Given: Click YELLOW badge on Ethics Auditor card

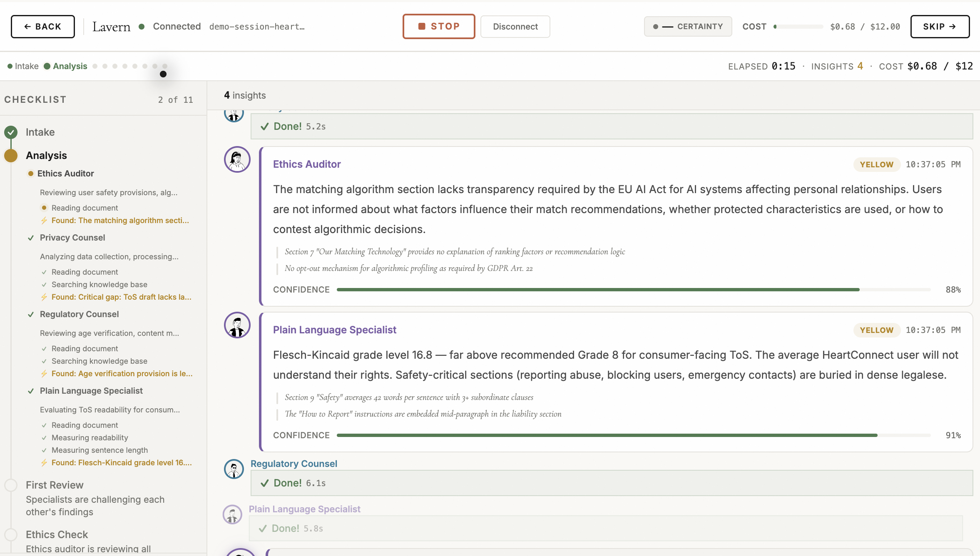Looking at the screenshot, I should click(877, 164).
